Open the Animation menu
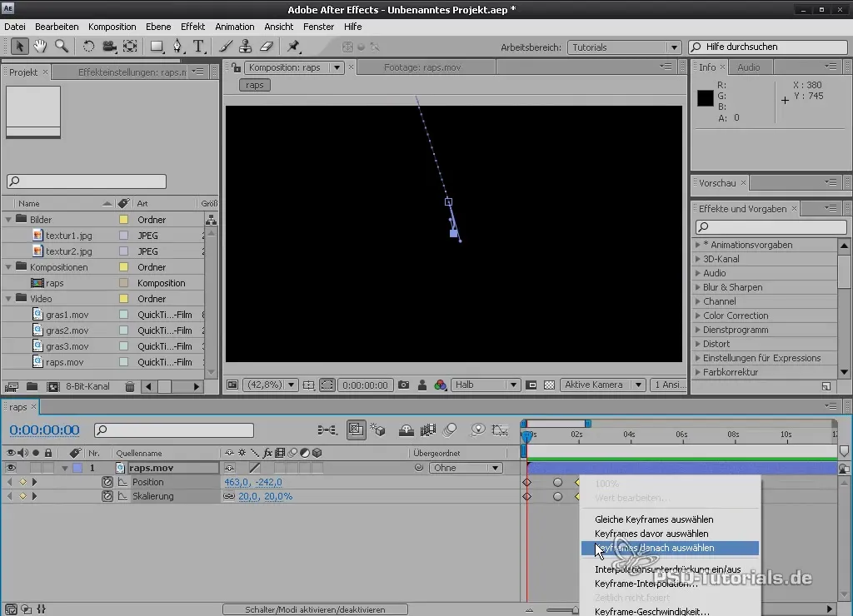This screenshot has height=616, width=853. point(234,27)
